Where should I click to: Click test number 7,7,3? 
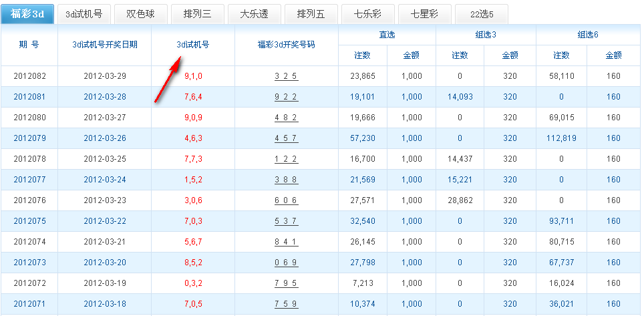click(194, 159)
